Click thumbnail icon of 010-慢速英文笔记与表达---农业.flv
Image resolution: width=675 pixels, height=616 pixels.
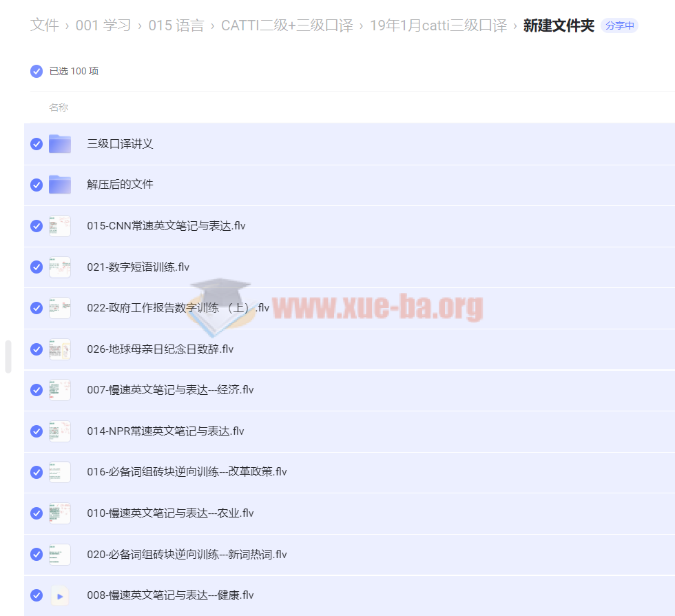pos(60,513)
